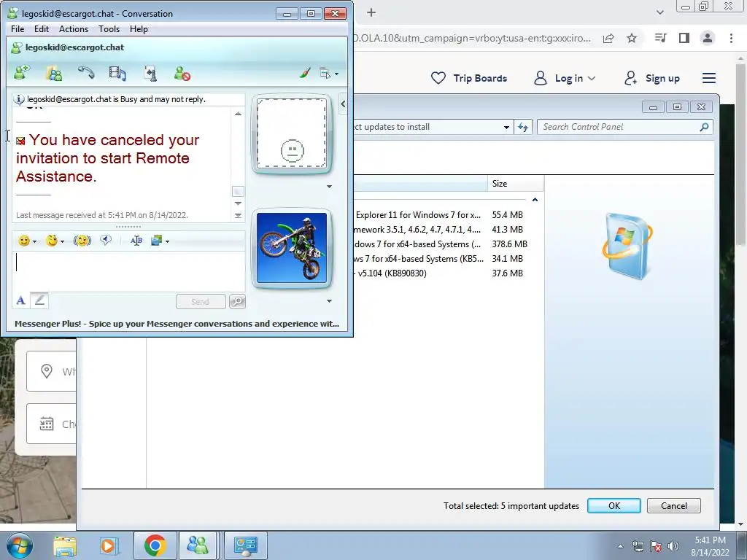Click OK in the Windows Update dialog
Image resolution: width=747 pixels, height=560 pixels.
614,506
